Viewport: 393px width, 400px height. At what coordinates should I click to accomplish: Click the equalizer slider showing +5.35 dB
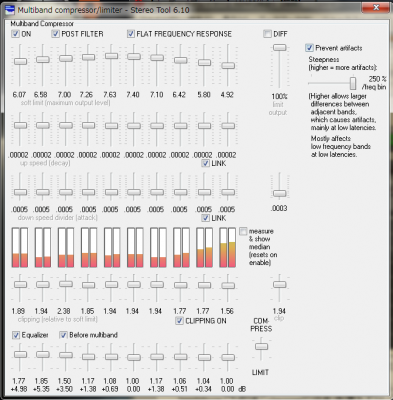point(43,354)
